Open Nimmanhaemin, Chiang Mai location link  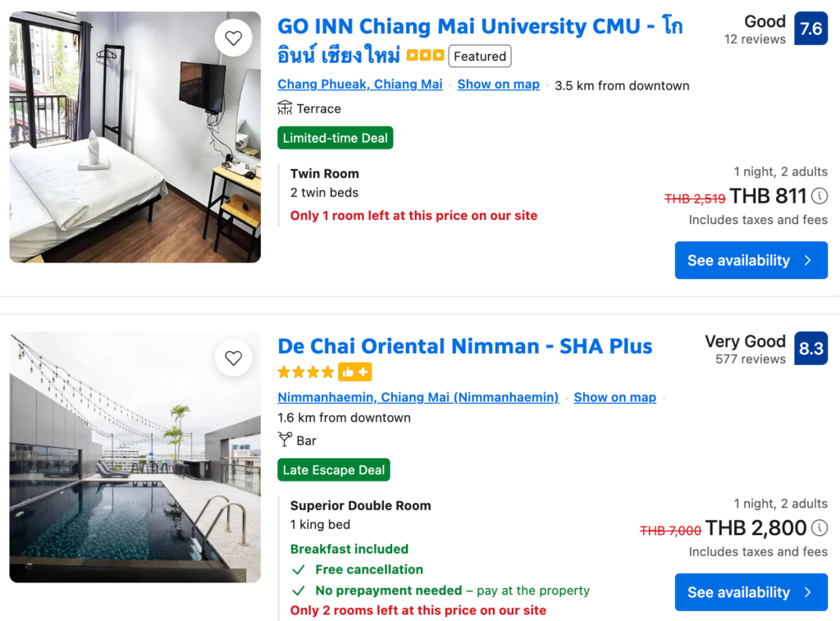418,397
